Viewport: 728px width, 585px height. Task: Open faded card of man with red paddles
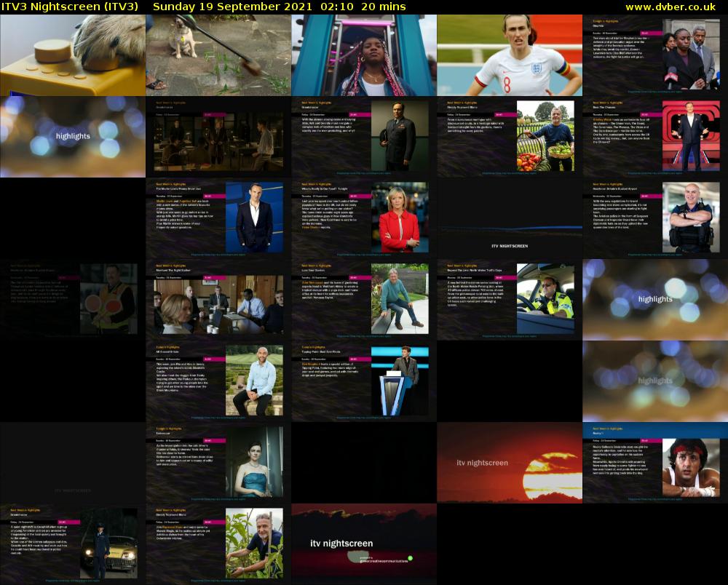tap(72, 300)
